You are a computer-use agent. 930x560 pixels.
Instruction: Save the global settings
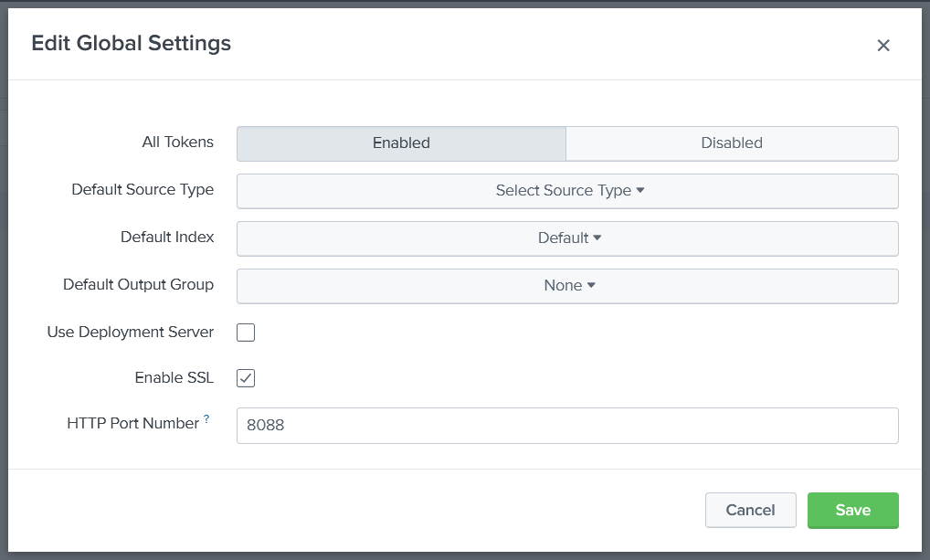tap(852, 510)
